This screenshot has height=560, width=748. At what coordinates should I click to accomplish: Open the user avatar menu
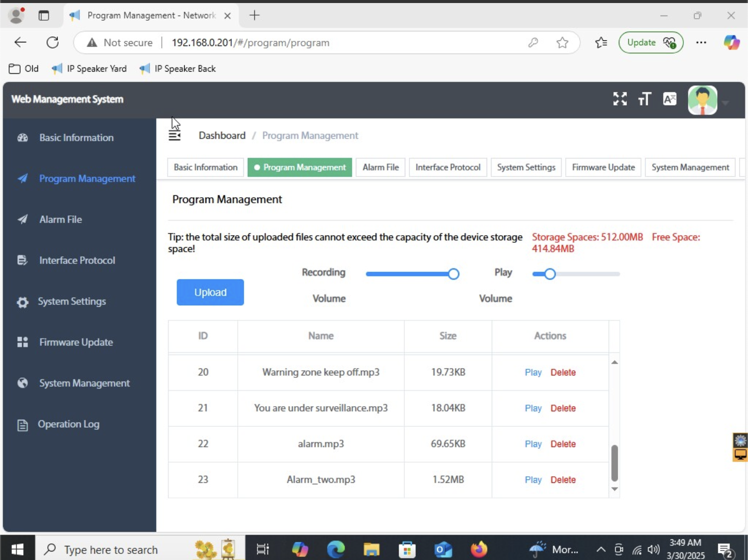coord(703,100)
